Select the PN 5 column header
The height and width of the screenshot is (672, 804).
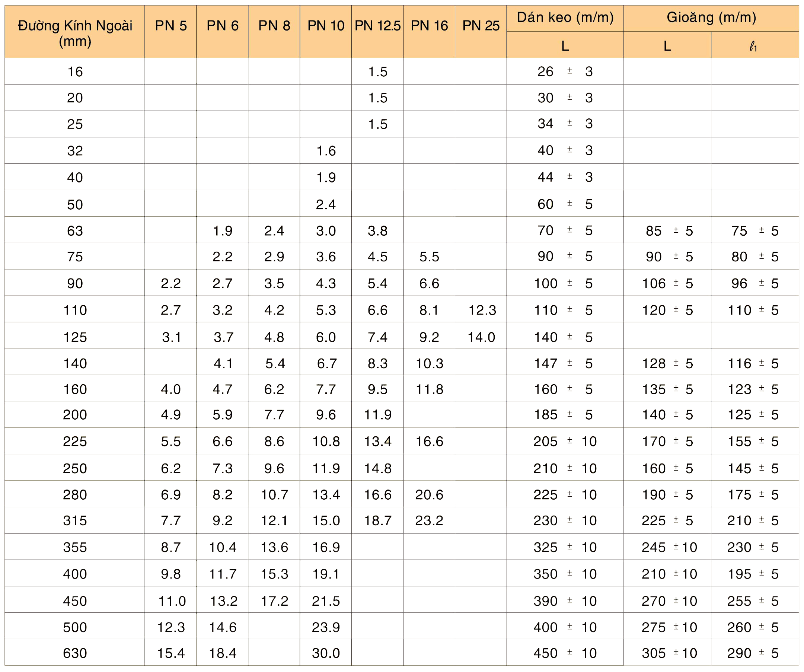click(x=171, y=26)
